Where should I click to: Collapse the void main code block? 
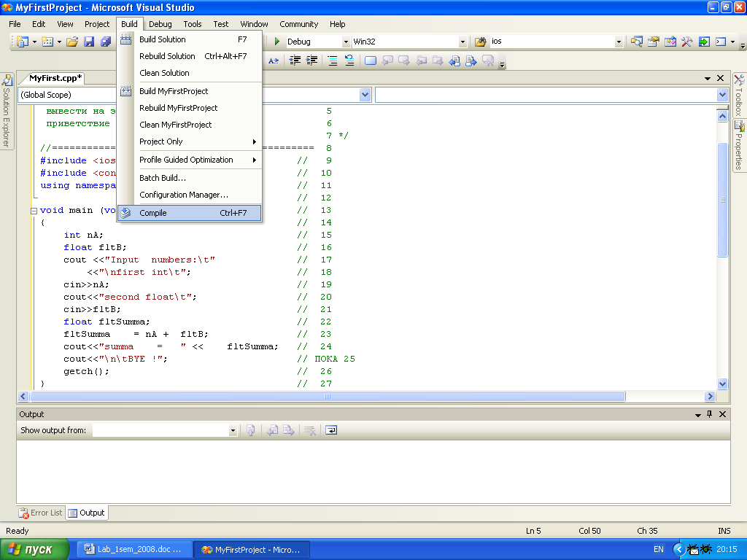point(34,211)
